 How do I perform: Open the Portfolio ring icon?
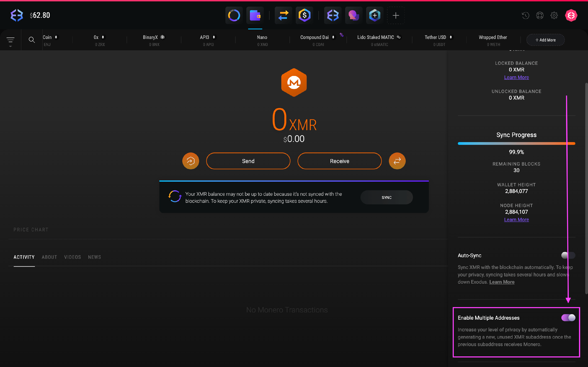234,15
